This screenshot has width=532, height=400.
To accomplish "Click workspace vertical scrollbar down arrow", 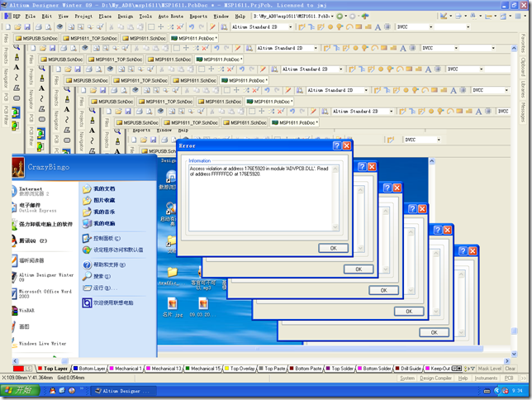I will coord(514,354).
